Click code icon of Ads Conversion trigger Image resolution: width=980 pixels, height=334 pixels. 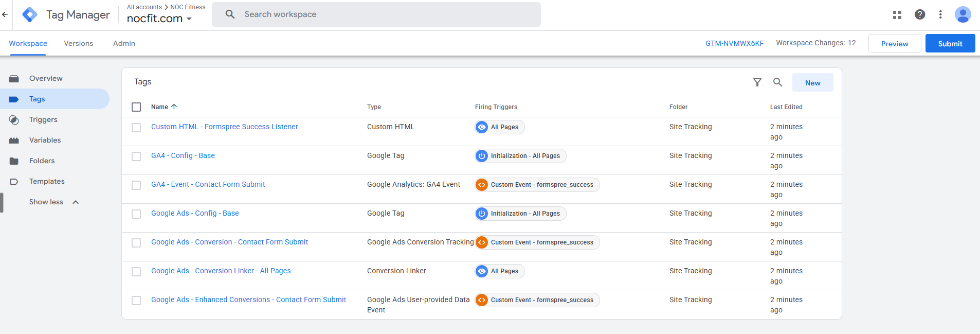coord(482,242)
